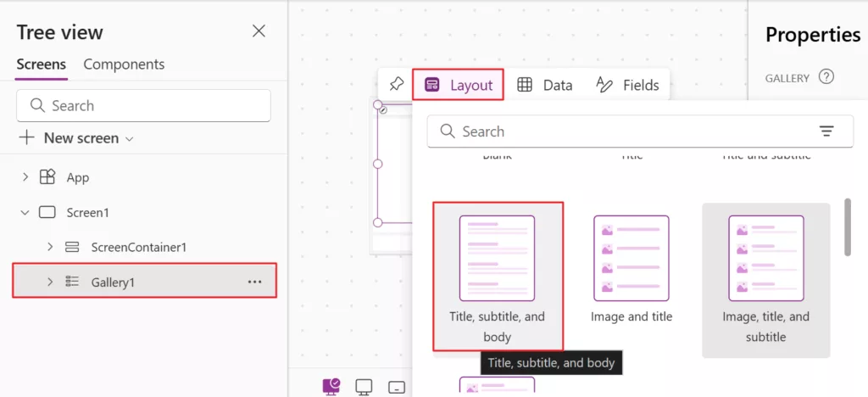This screenshot has width=868, height=397.
Task: Open the Layout tab in the toolbar
Action: tap(458, 85)
